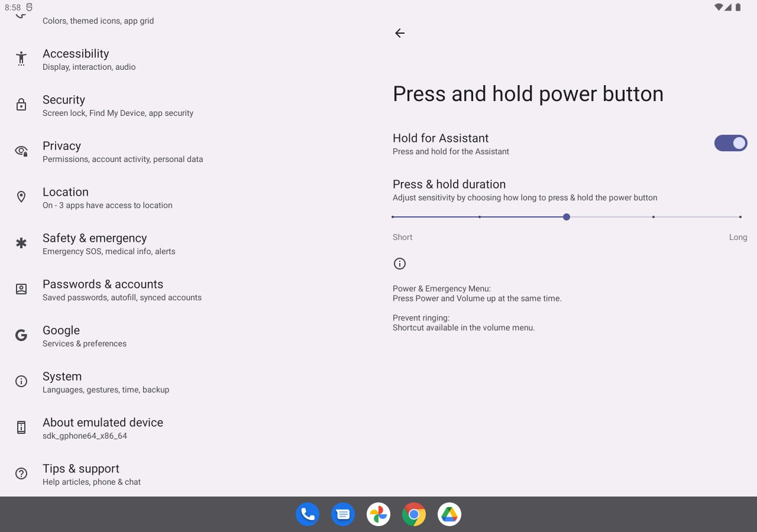The image size is (757, 532).
Task: Click 'Emergency SOS, medical info, alerts' subtitle
Action: 109,251
